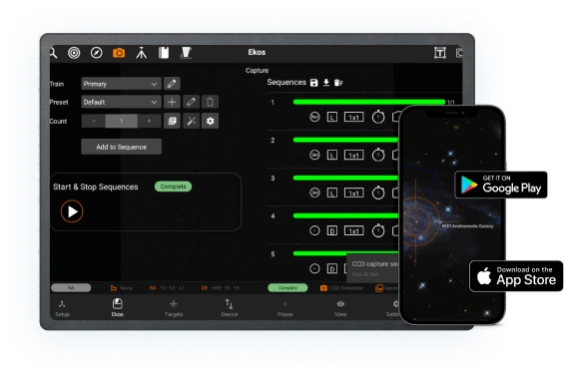Click the 1x1 binning icon in sequence 4

354,231
